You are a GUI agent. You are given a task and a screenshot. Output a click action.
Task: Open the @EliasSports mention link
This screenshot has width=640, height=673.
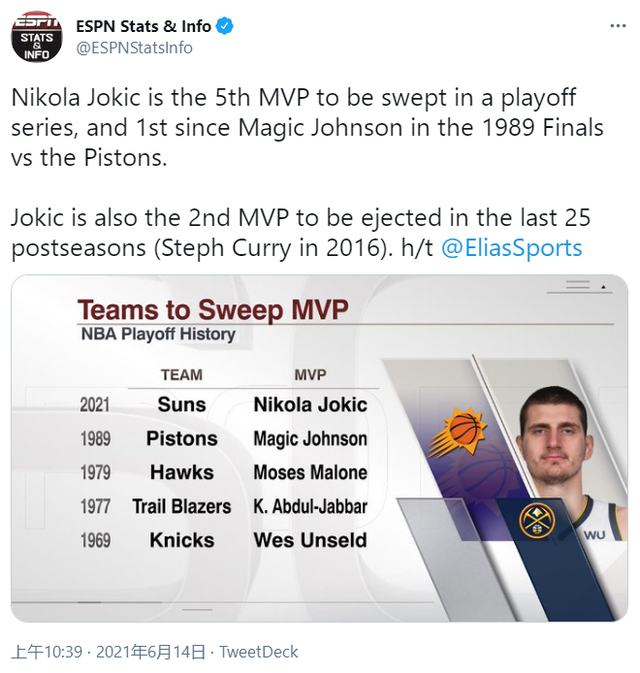(x=511, y=248)
